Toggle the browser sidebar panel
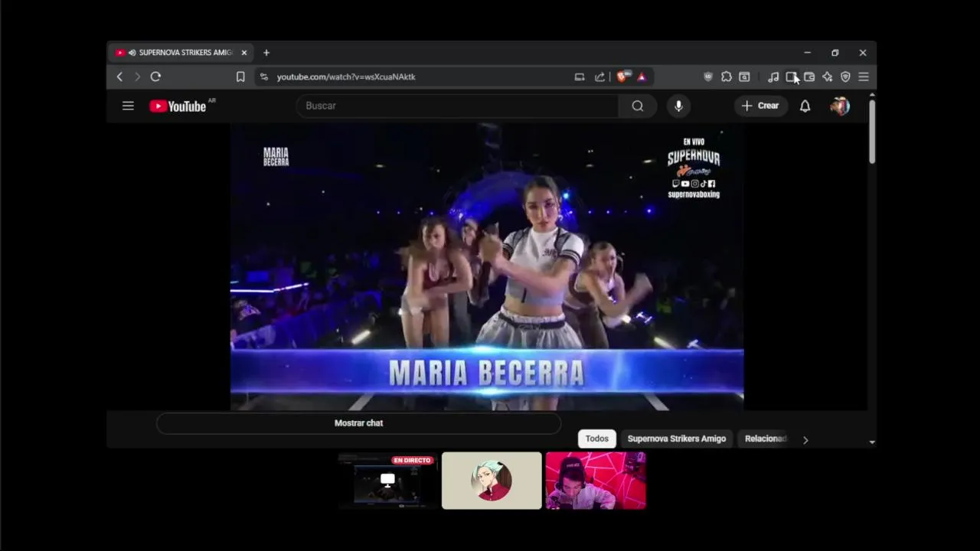 (792, 77)
